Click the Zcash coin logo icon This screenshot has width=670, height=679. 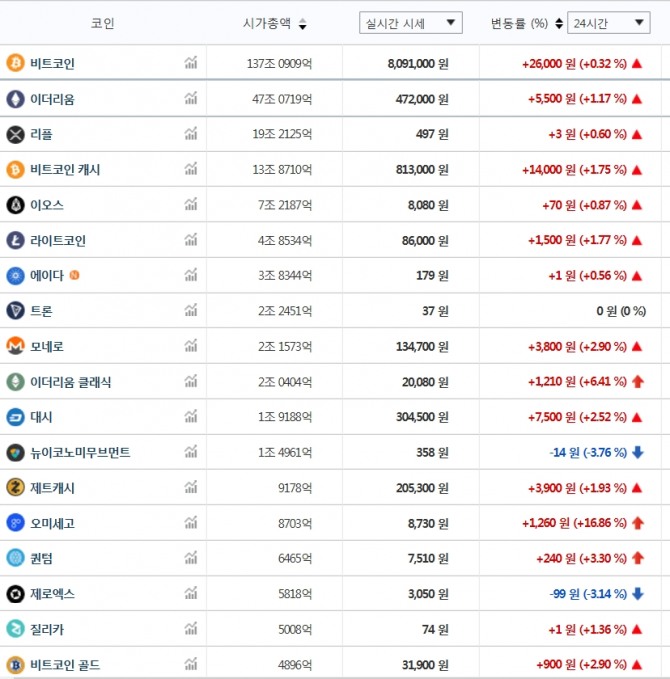pos(15,487)
